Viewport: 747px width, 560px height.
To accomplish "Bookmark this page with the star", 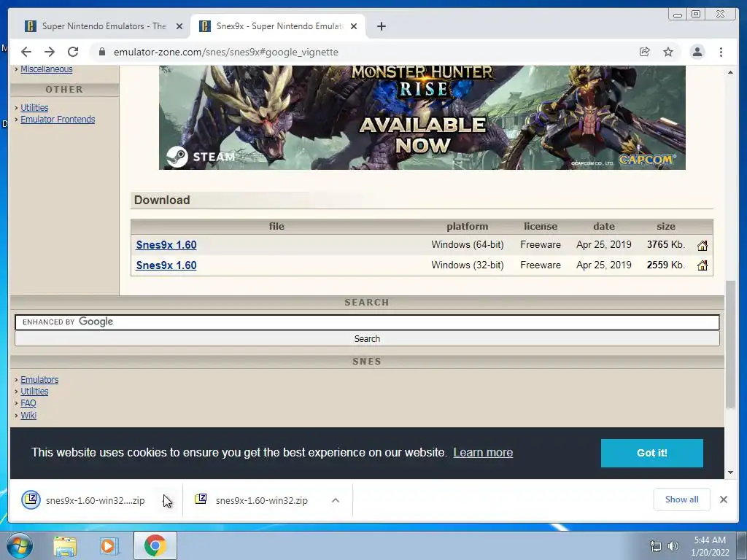I will point(668,52).
